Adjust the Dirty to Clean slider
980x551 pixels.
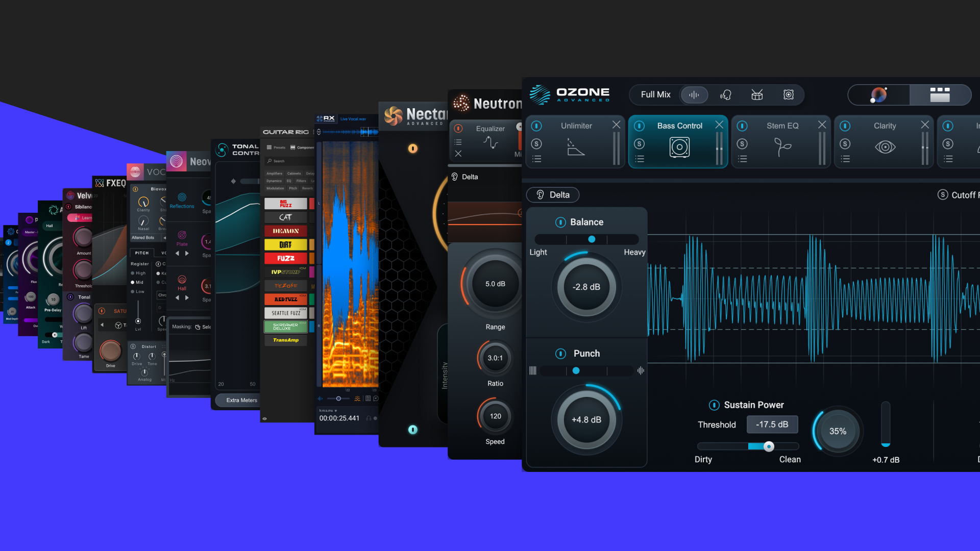click(x=768, y=447)
